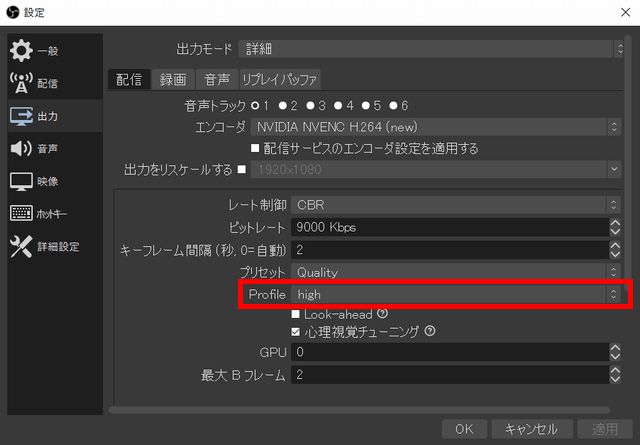Screen dimensions: 640x445
Task: Open the エンコーダ dropdown NVIDIA NVENC H.264
Action: point(436,127)
